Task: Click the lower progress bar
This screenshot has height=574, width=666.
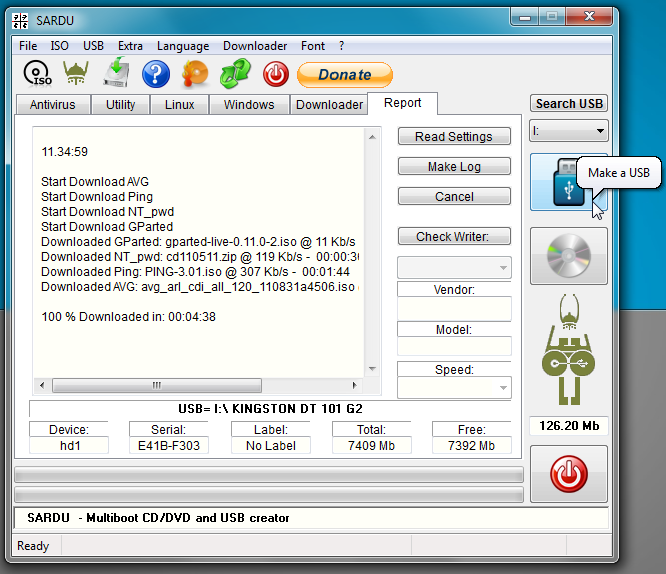Action: coord(269,495)
